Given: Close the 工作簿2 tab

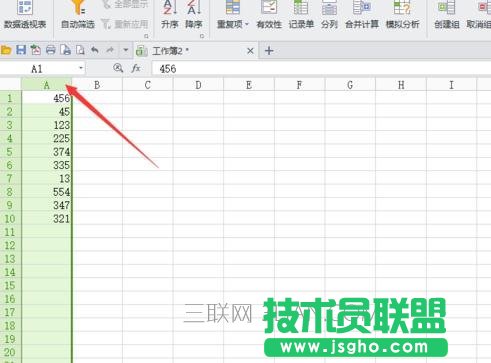Looking at the screenshot, I should click(250, 51).
